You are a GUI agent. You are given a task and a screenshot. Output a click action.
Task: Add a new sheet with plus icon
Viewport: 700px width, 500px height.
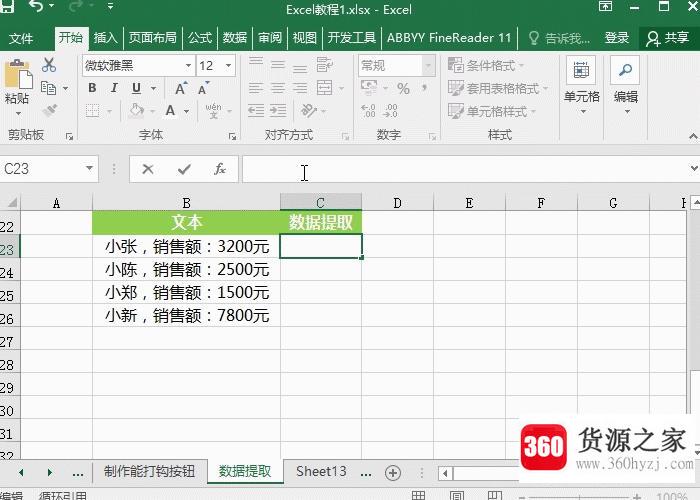[393, 473]
